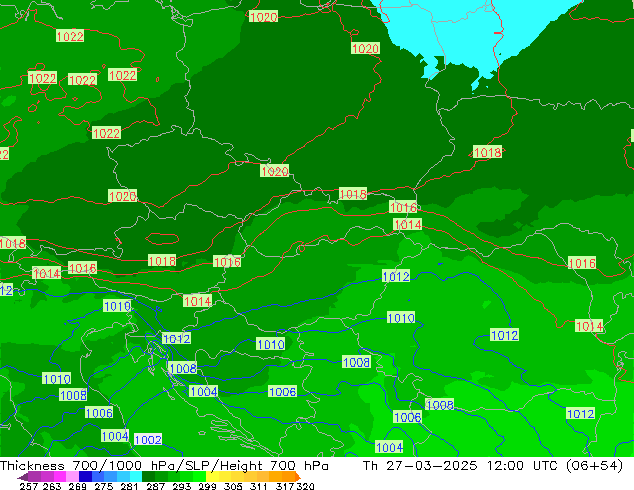The height and width of the screenshot is (490, 634).
Task: Select the map title 'Thickness 700/1000 hPa/SLP/Height 700 hPa'
Action: click(x=164, y=466)
